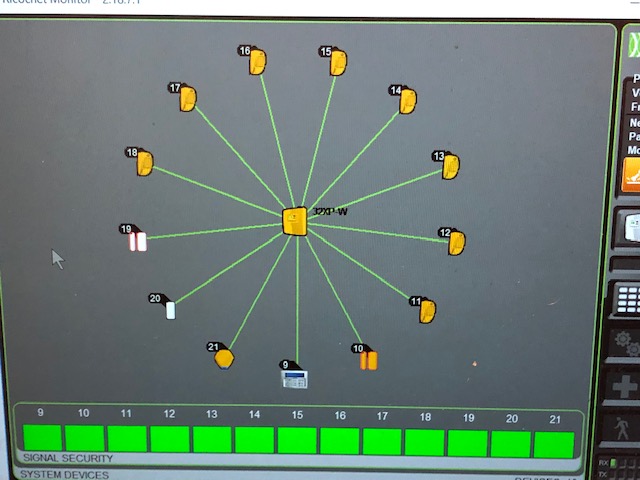This screenshot has height=480, width=640.
Task: Click device 16 node icon
Action: click(x=258, y=63)
